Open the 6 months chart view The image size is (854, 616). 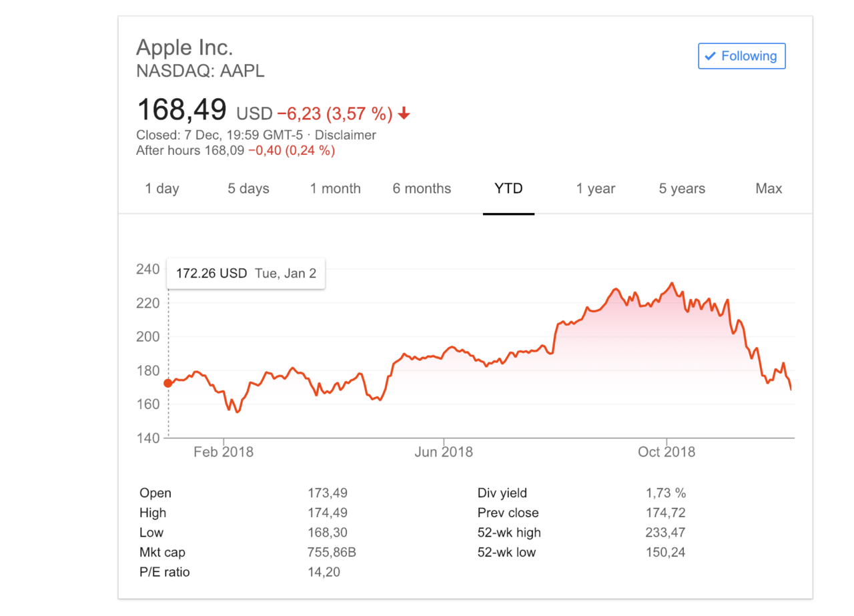pyautogui.click(x=422, y=189)
